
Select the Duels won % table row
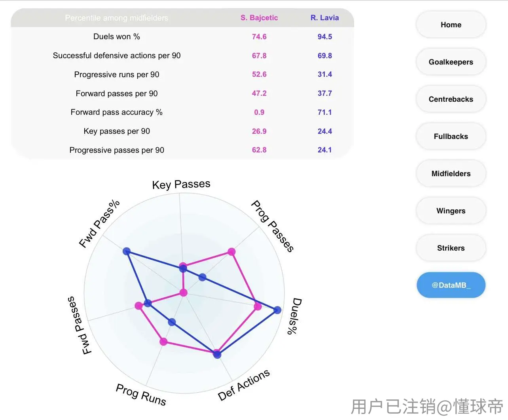pyautogui.click(x=182, y=36)
